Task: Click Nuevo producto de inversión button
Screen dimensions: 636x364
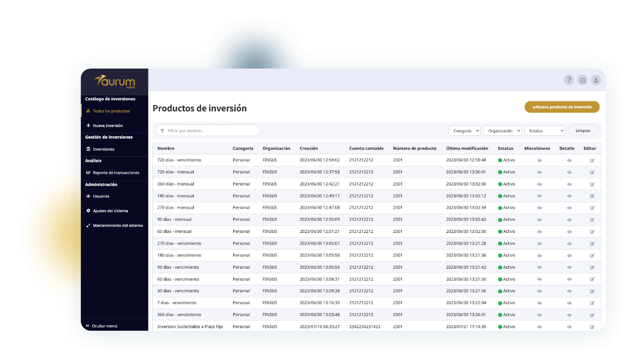Action: (562, 107)
